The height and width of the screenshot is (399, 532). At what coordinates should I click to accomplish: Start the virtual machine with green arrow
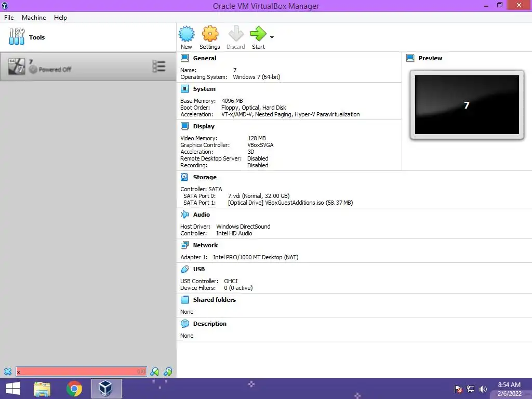258,37
